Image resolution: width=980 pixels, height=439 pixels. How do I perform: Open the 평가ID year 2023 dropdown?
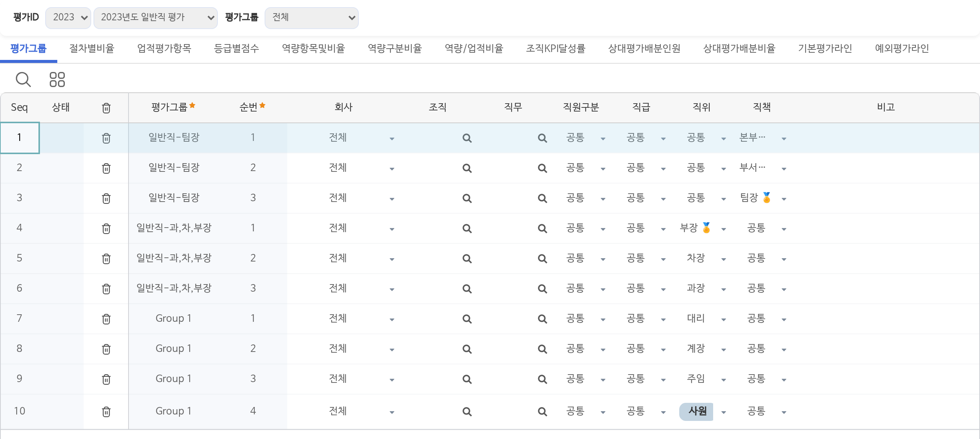(68, 17)
